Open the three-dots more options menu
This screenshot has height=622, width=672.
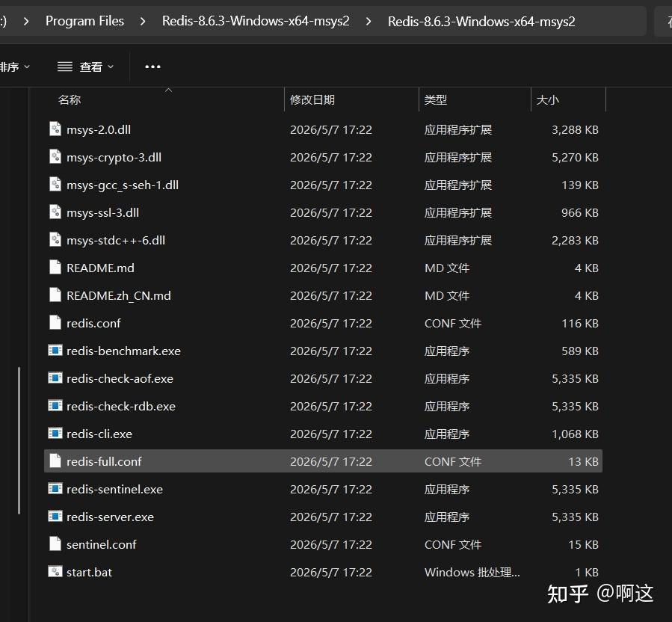[152, 67]
